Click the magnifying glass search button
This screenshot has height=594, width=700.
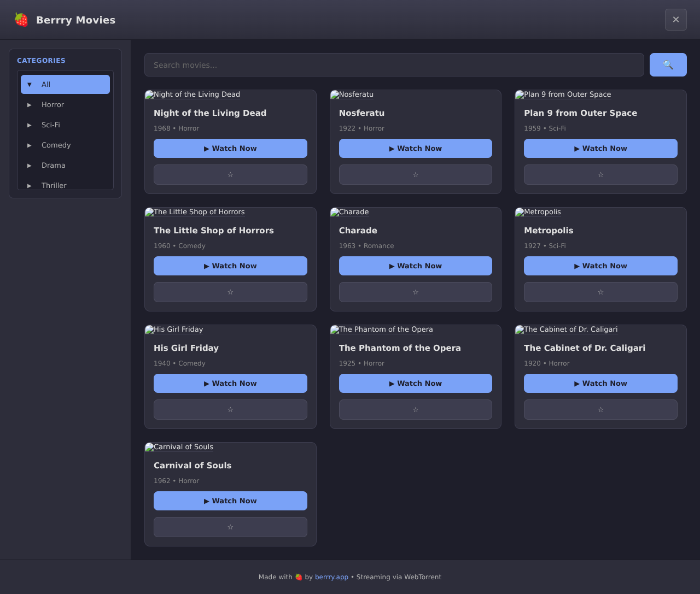tap(668, 65)
